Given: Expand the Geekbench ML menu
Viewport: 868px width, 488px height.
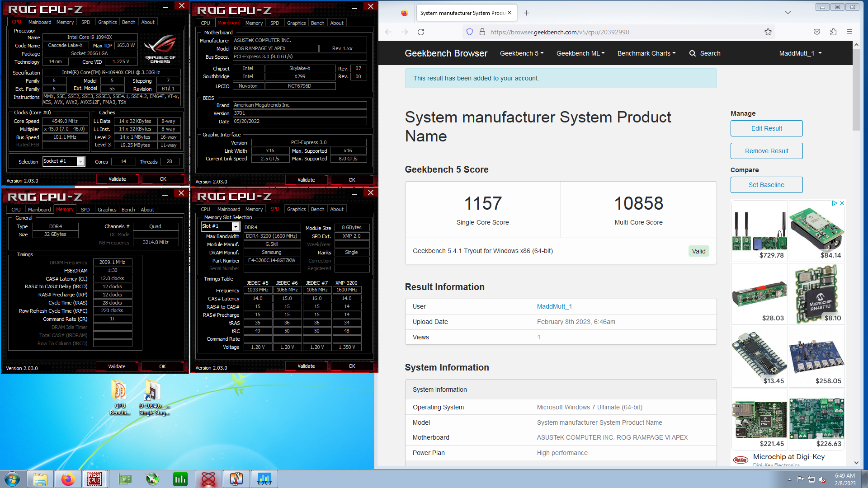Looking at the screenshot, I should (580, 53).
